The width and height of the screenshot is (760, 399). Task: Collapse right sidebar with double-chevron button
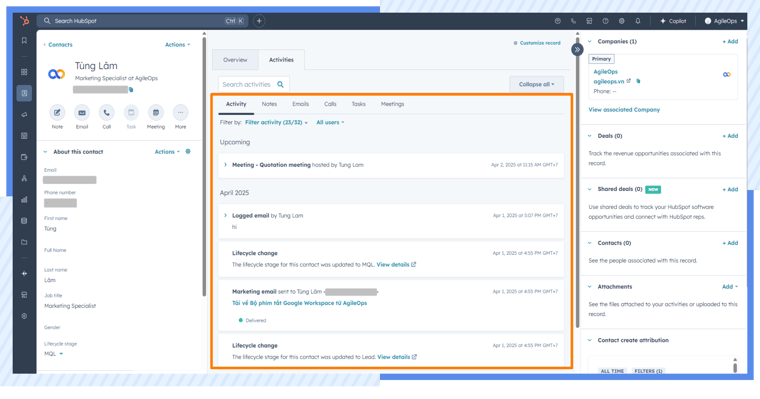(577, 49)
